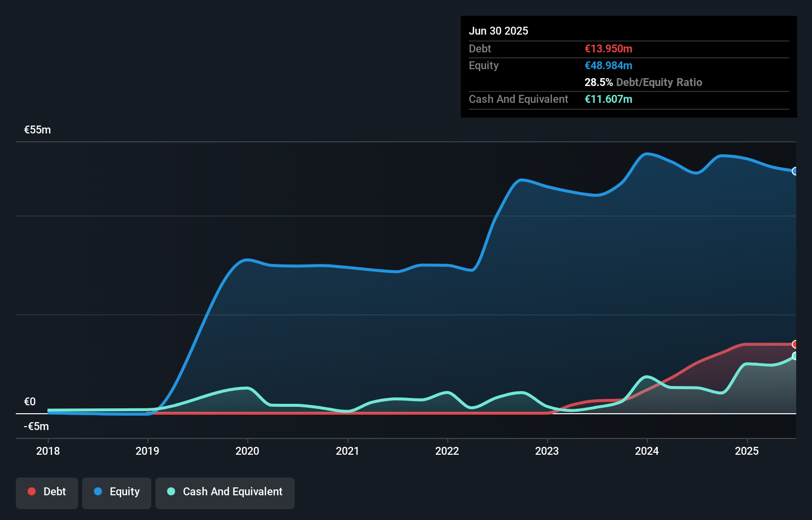Viewport: 812px width, 520px height.
Task: Click the 2025 x-axis label
Action: pos(747,451)
